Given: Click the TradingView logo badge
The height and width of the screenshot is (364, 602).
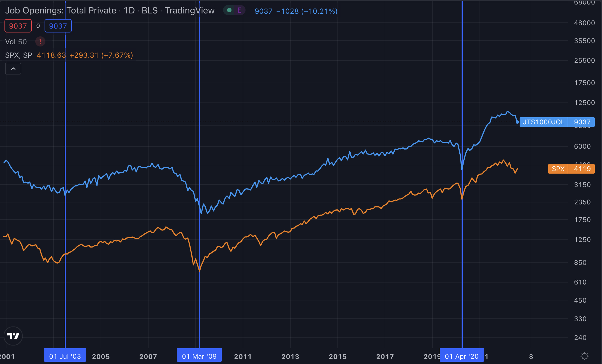Looking at the screenshot, I should pos(13,336).
